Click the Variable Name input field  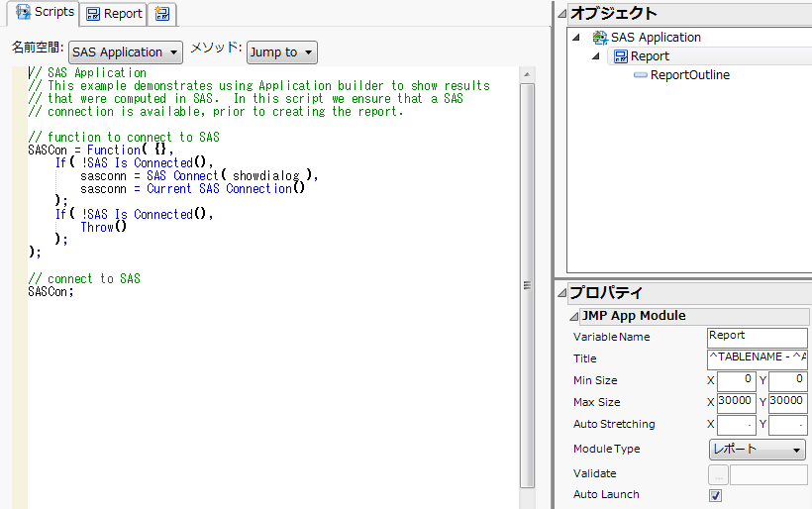pyautogui.click(x=758, y=337)
